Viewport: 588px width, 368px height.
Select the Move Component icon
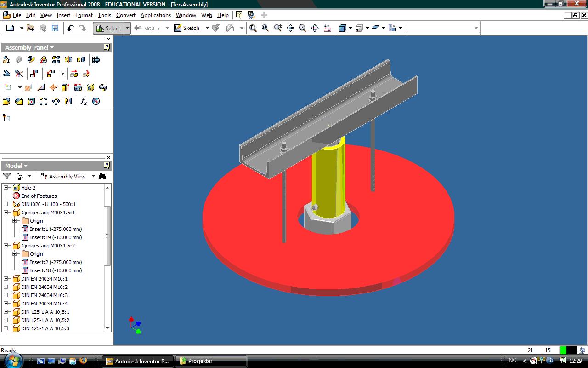tap(74, 74)
